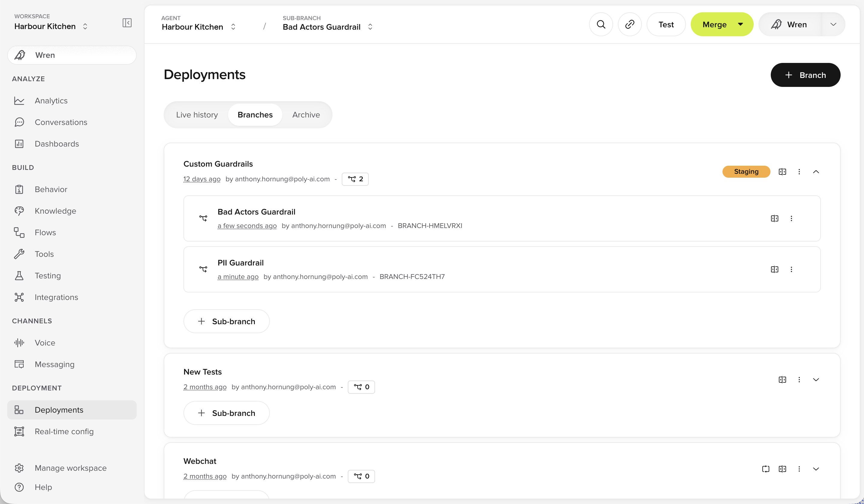The height and width of the screenshot is (504, 864).
Task: Expand the New Tests branch
Action: point(816,380)
